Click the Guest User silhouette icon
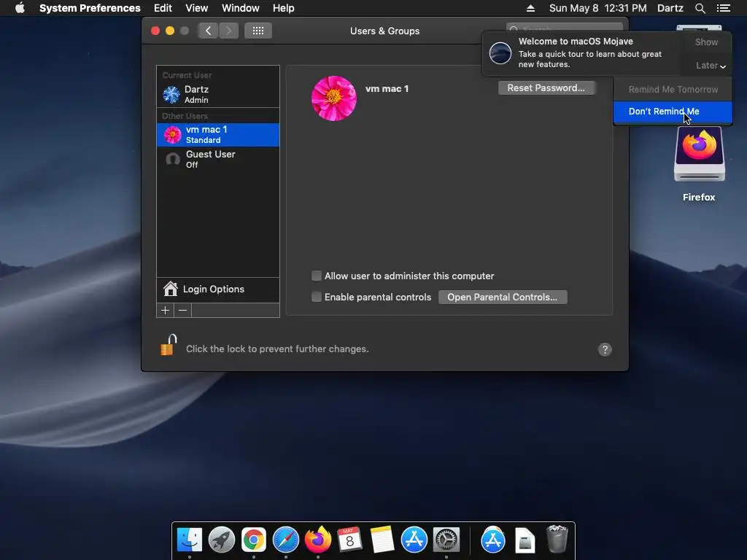 [172, 158]
